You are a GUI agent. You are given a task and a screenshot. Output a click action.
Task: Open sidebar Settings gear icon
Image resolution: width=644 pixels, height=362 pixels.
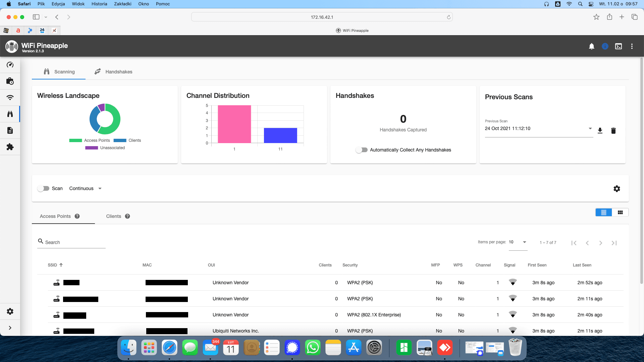click(10, 311)
